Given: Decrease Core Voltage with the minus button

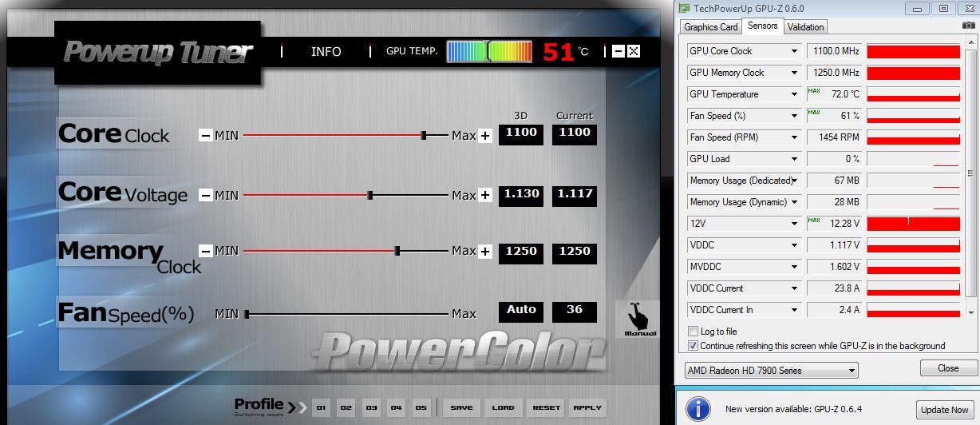Looking at the screenshot, I should 205,195.
